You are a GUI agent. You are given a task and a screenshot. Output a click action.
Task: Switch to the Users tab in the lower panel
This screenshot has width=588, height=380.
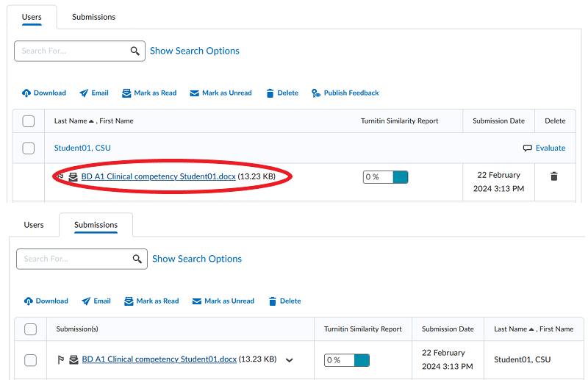(x=34, y=225)
